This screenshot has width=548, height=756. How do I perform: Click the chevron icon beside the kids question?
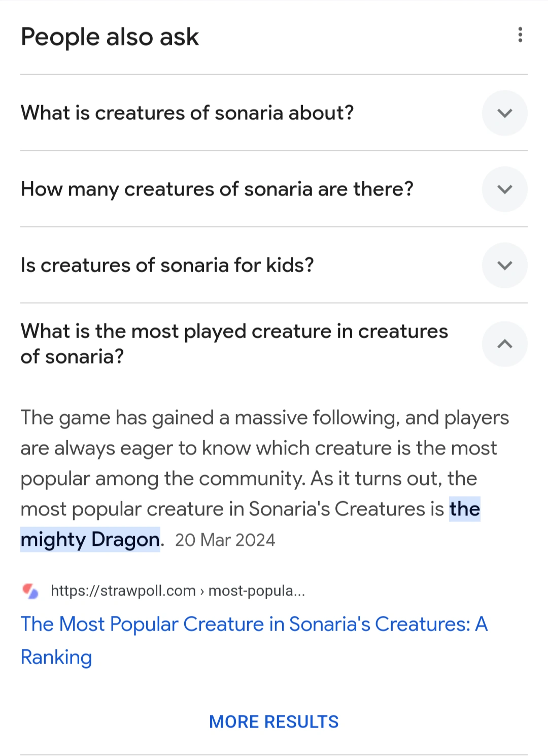[504, 265]
